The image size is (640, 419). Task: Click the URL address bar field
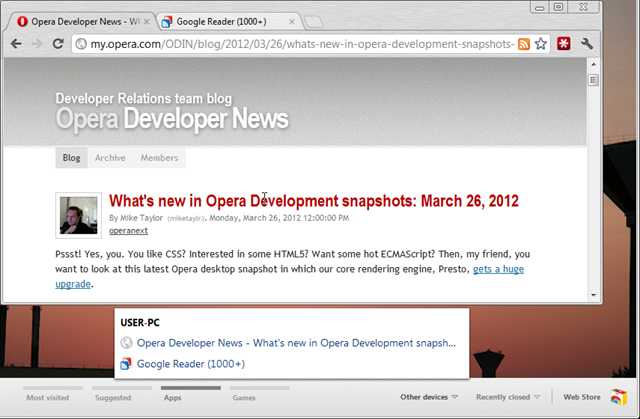(300, 44)
